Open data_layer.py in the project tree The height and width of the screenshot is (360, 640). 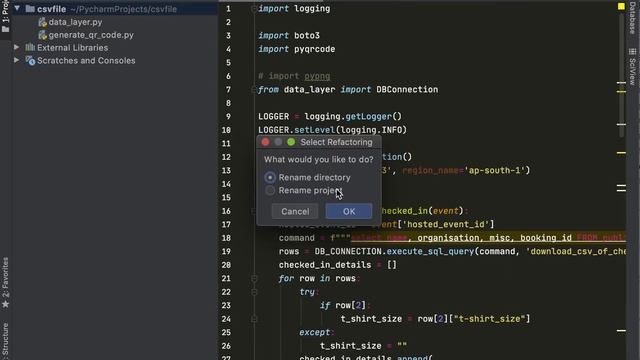75,22
